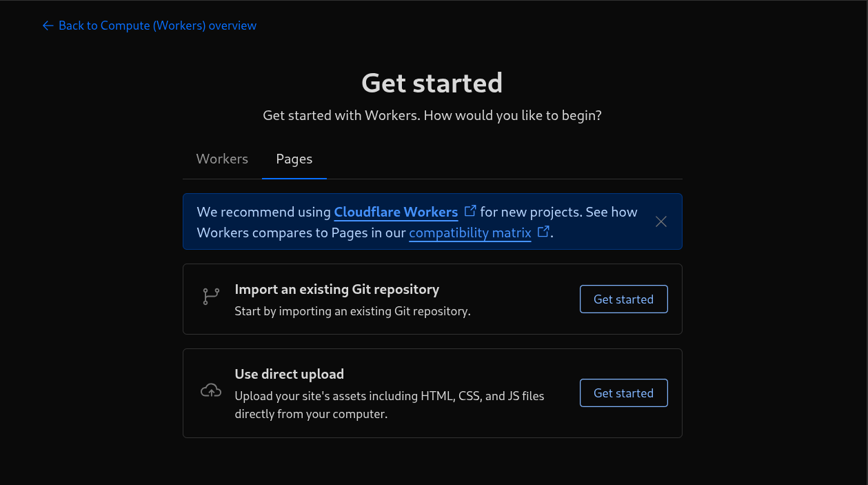This screenshot has height=485, width=868.
Task: Click the back arrow icon at top left
Action: click(48, 26)
